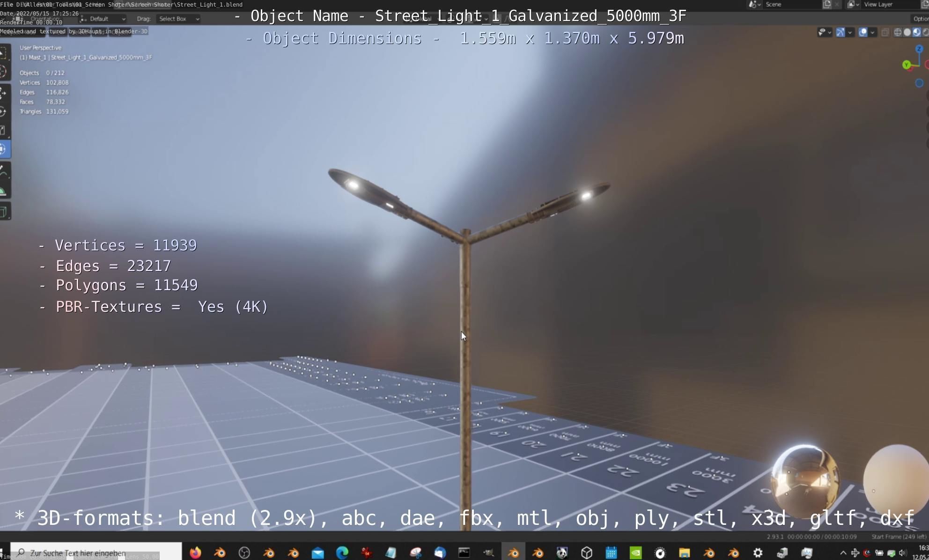Open the gizmo options dropdown arrow
Image resolution: width=929 pixels, height=560 pixels.
pyautogui.click(x=850, y=32)
